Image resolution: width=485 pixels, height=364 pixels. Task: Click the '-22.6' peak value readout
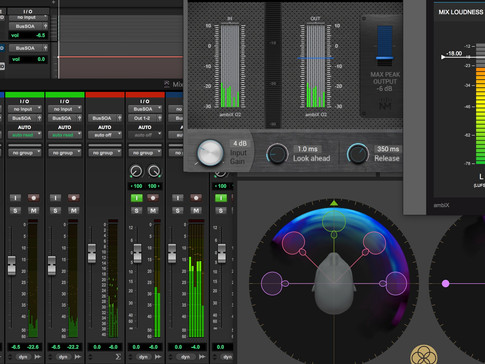click(33, 347)
